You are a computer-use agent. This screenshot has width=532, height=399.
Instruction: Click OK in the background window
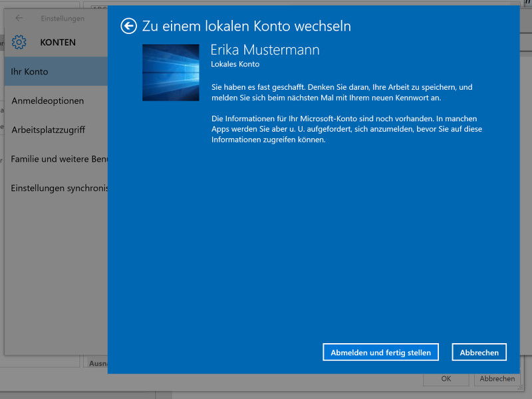tap(446, 379)
